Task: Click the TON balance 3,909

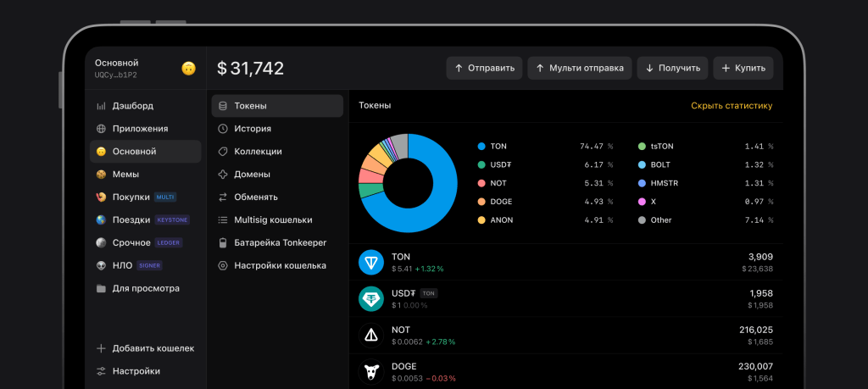Action: (x=759, y=257)
